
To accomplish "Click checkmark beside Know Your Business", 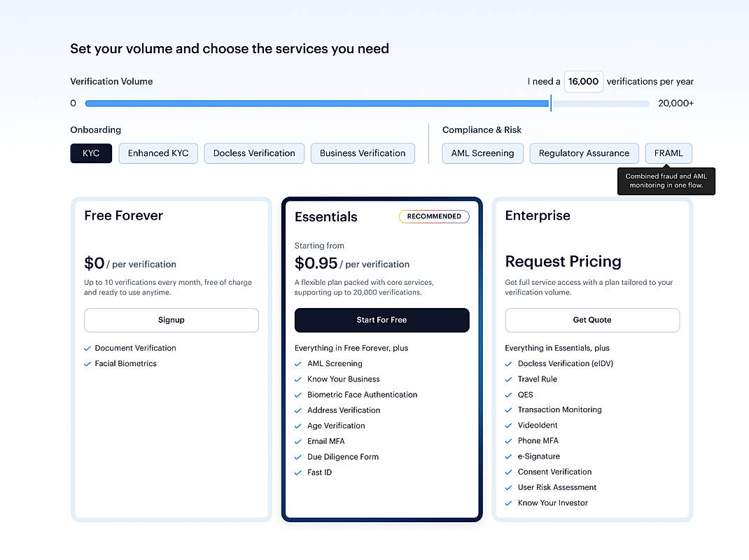I will [298, 379].
